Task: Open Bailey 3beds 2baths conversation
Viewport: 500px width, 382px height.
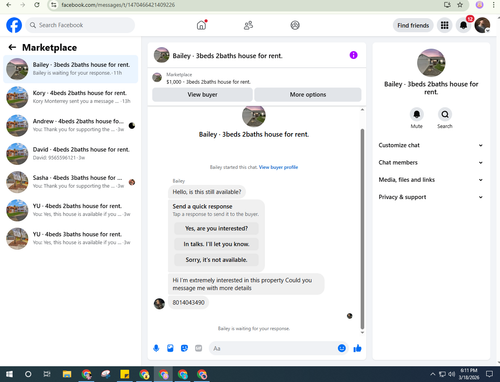Action: pyautogui.click(x=71, y=69)
